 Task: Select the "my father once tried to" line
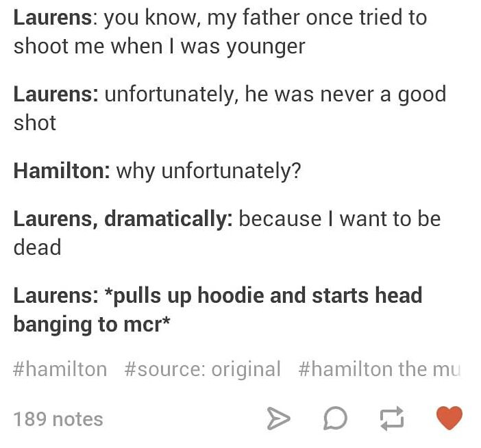pyautogui.click(x=317, y=18)
